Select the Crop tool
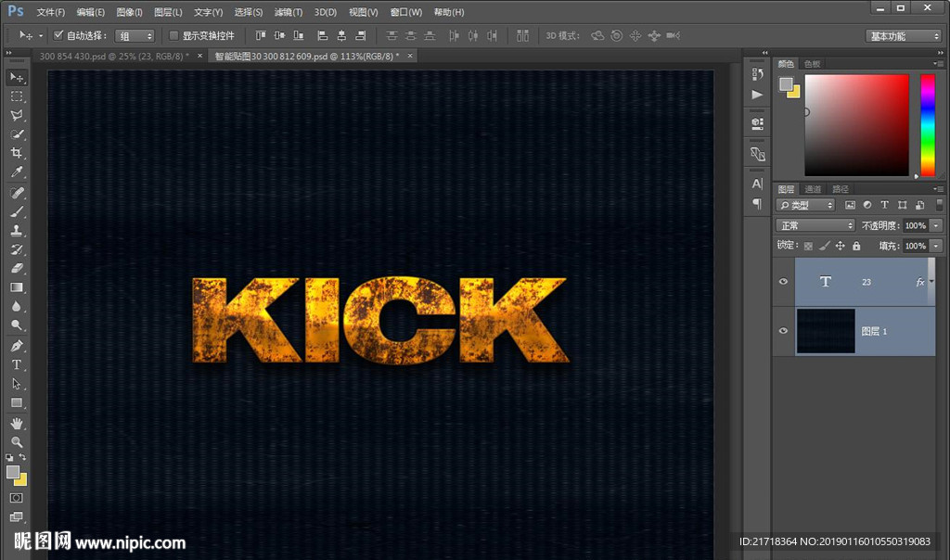 17,153
